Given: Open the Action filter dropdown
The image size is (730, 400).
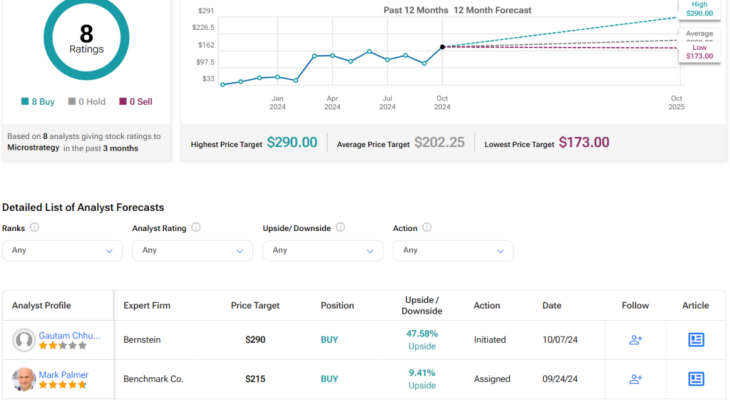Looking at the screenshot, I should (x=453, y=251).
